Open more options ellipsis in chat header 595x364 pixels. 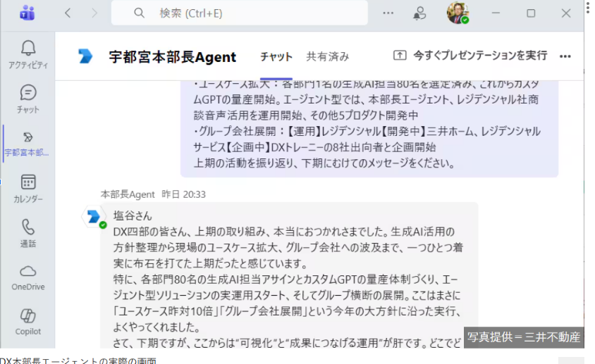tap(565, 56)
